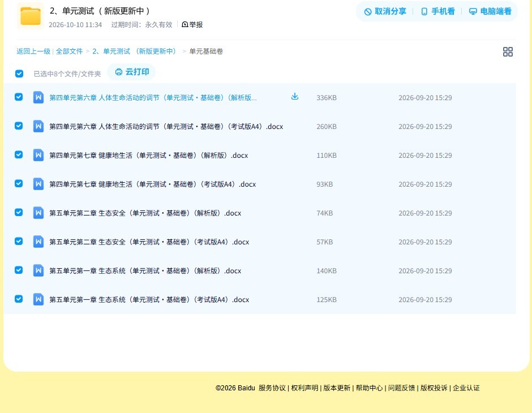Screen dimensions: 532x413
Task: Uncheck 健康地生活 解析版 file checkbox
Action: coord(19,154)
